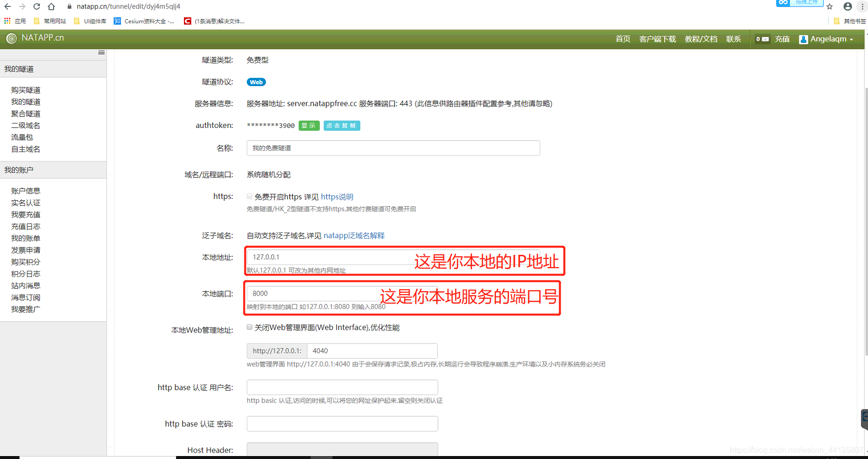The height and width of the screenshot is (459, 868).
Task: Click the page vertical scrollbar
Action: click(866, 221)
